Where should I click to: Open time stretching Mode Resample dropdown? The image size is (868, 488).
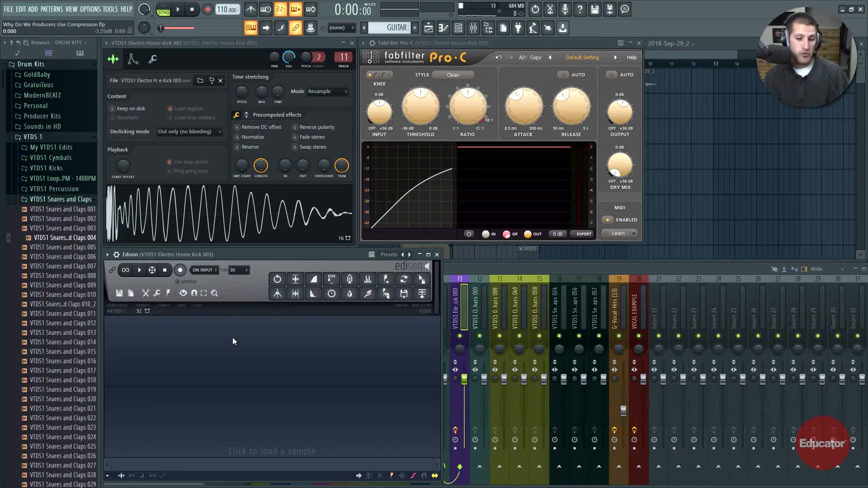[x=327, y=91]
